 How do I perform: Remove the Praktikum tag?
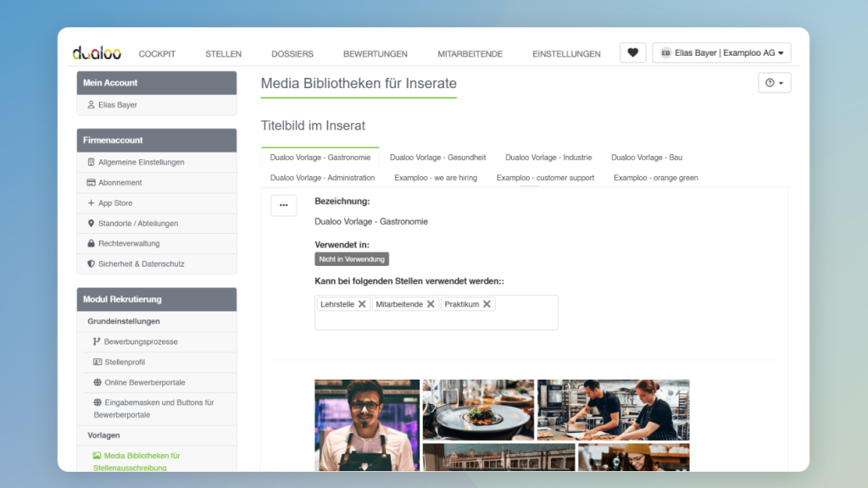pyautogui.click(x=488, y=303)
